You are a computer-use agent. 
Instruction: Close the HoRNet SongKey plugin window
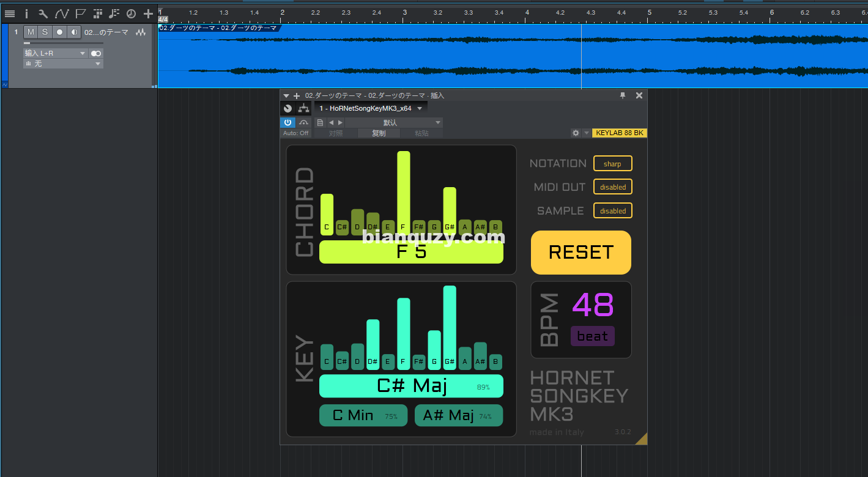pyautogui.click(x=639, y=95)
